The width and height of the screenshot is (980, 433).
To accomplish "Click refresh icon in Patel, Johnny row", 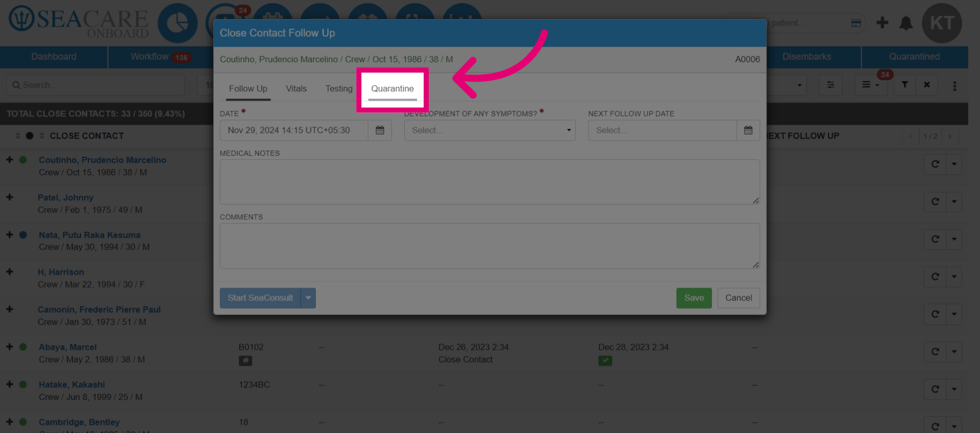I will [935, 202].
